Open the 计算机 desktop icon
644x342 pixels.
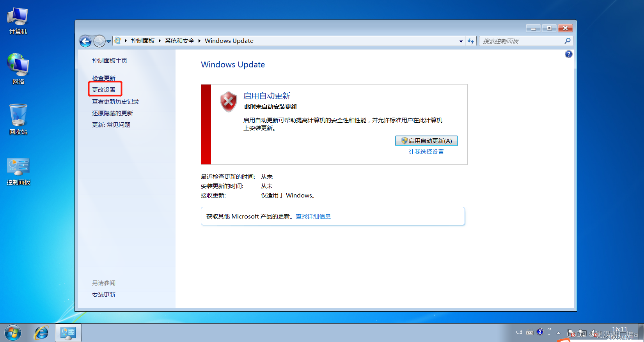(18, 21)
